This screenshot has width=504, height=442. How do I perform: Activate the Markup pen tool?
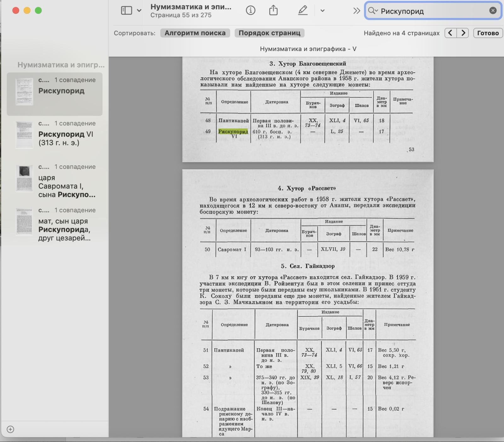303,11
